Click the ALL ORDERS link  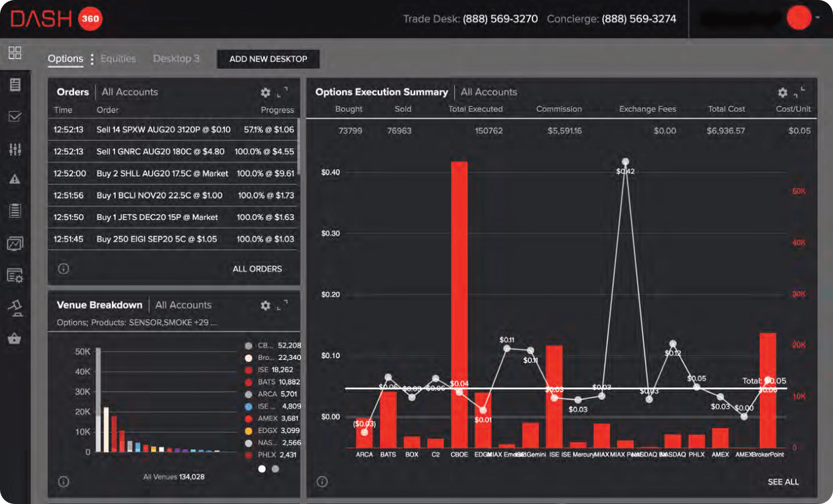tap(257, 269)
